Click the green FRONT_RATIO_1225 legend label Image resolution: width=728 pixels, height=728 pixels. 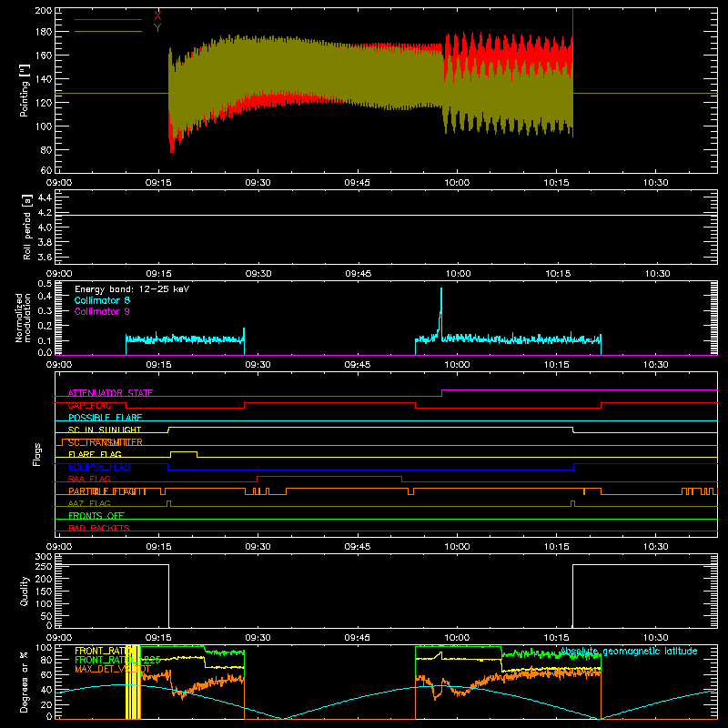point(117,661)
